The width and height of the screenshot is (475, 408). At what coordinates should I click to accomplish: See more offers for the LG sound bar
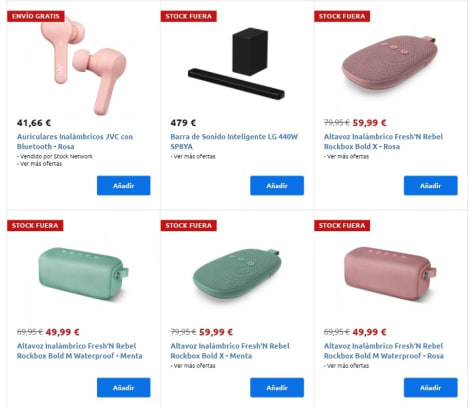(194, 156)
